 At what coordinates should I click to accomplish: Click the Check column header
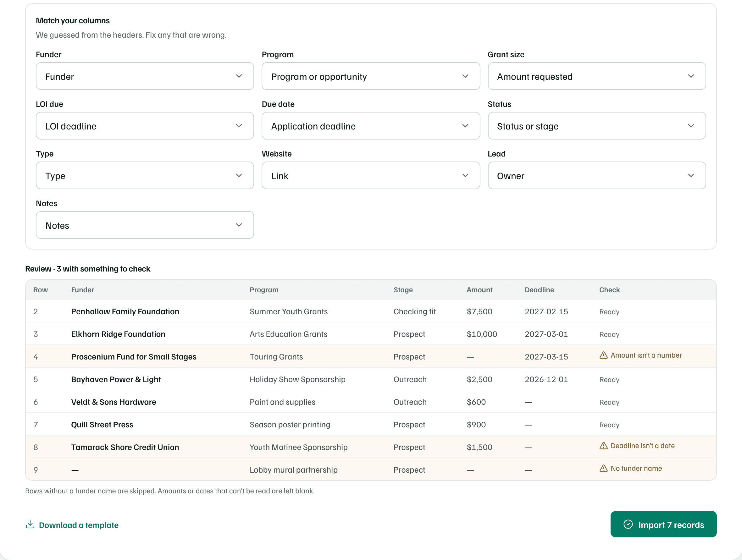point(609,290)
